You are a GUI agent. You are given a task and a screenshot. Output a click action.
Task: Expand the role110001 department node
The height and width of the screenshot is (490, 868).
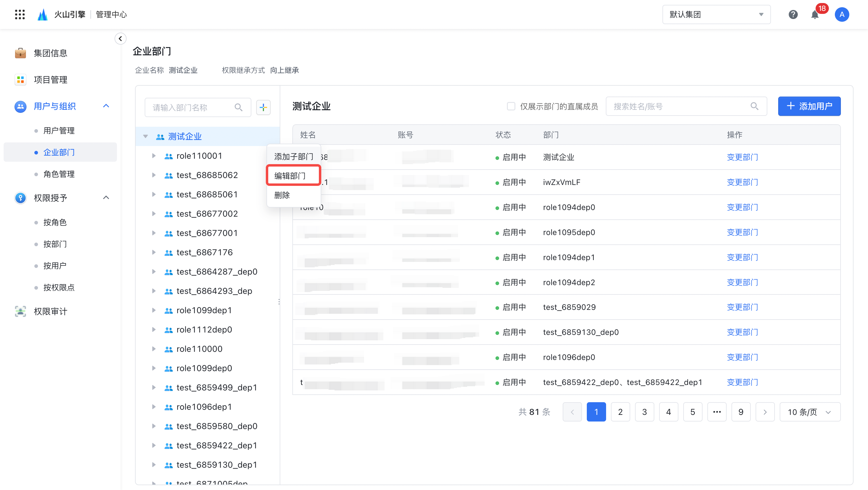(x=154, y=156)
